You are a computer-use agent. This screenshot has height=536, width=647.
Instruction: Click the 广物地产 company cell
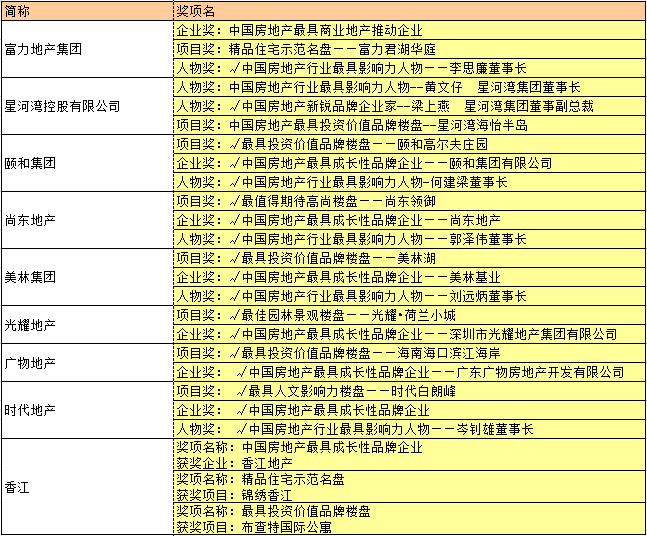(87, 363)
